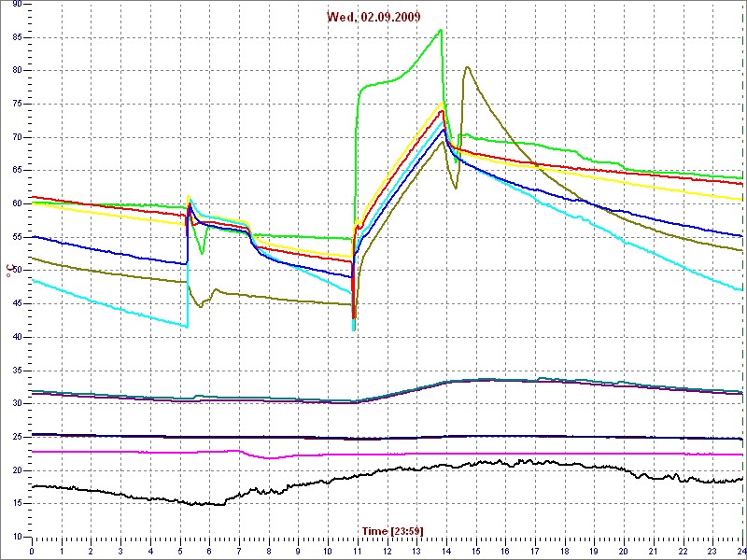Screen dimensions: 747x560
Task: Click the °C y-axis unit label
Action: [x=9, y=271]
